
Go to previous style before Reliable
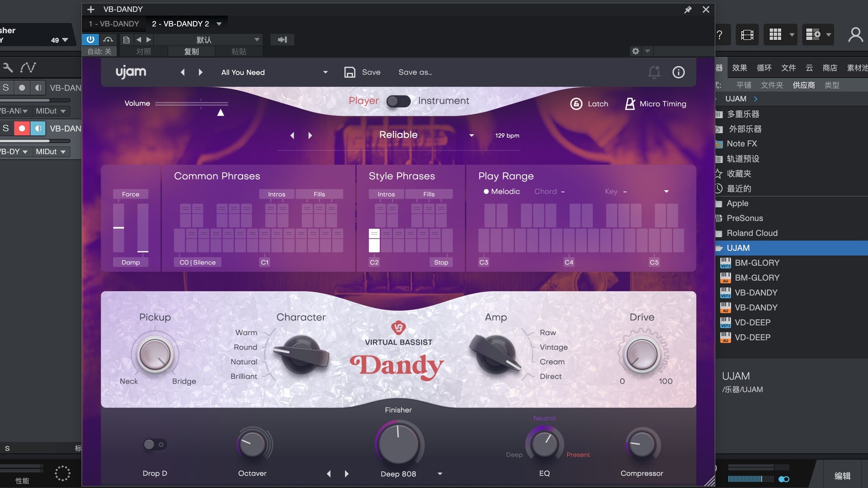[292, 136]
